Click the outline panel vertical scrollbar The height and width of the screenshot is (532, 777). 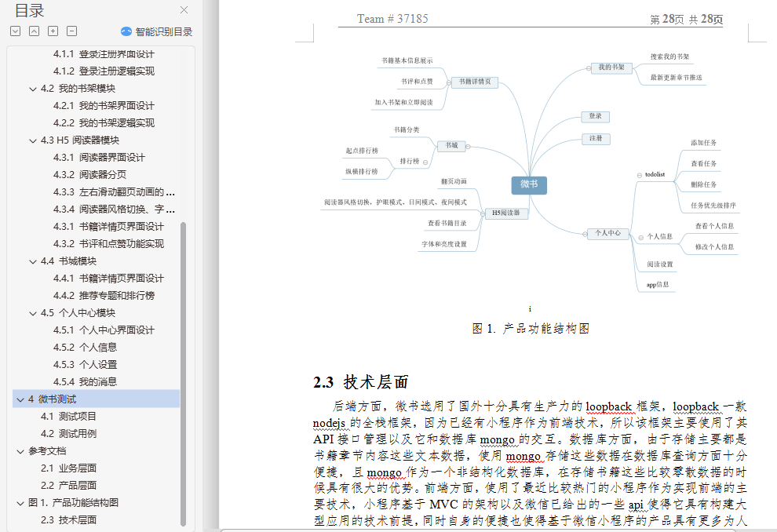[x=183, y=373]
